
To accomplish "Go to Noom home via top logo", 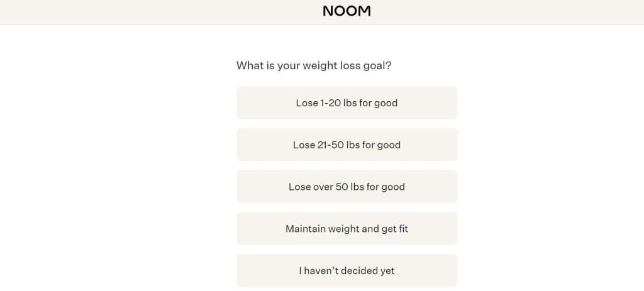I will [x=347, y=11].
